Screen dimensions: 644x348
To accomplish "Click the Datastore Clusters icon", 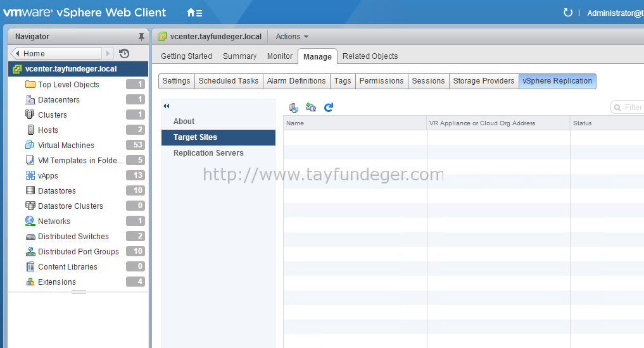I will (x=30, y=206).
